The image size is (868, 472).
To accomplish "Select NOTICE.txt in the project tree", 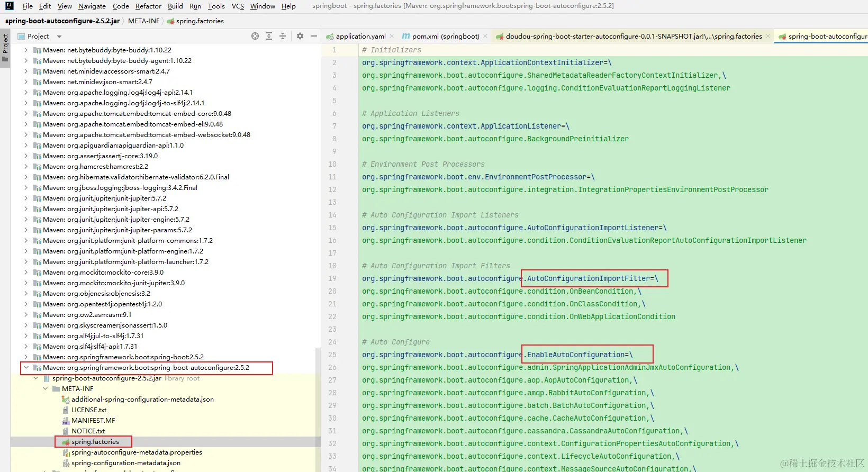I will 88,431.
